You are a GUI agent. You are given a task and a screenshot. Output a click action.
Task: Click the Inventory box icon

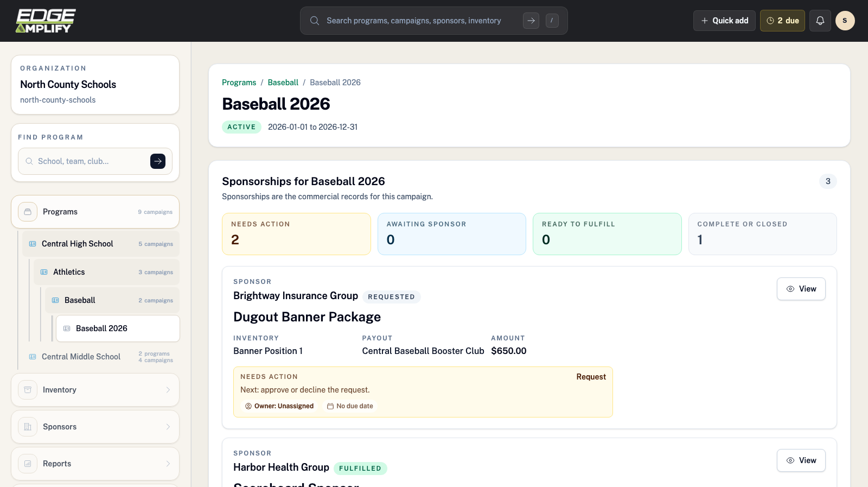pyautogui.click(x=28, y=390)
